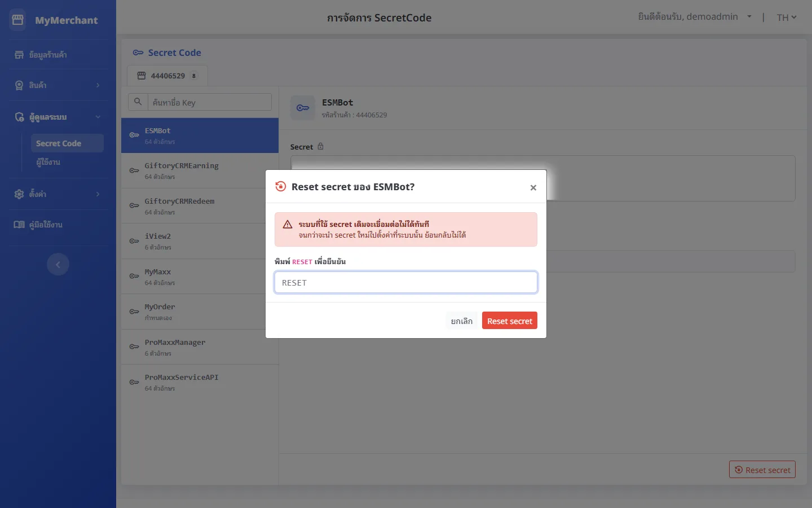Click the reset icon in the dialog title
Viewport: 812px width, 508px height.
point(281,186)
